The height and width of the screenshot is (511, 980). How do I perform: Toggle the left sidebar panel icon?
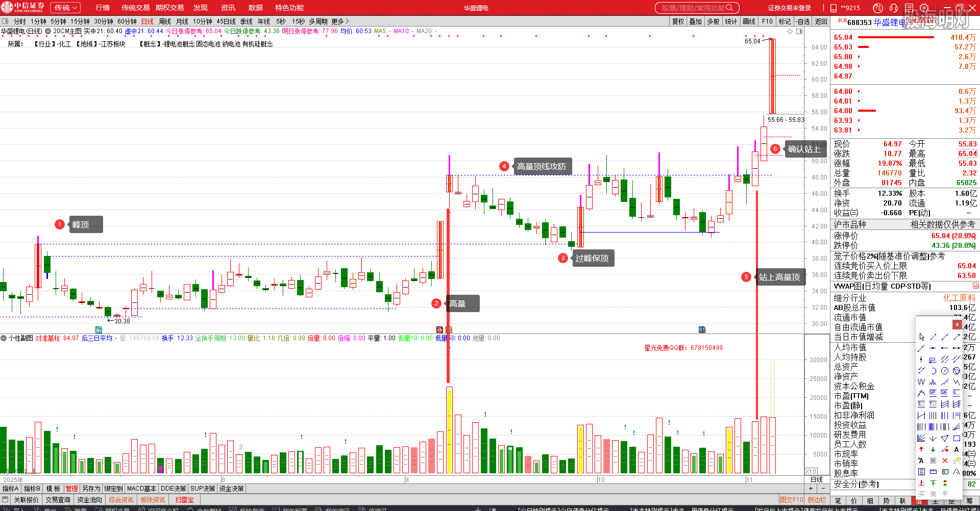click(5, 21)
